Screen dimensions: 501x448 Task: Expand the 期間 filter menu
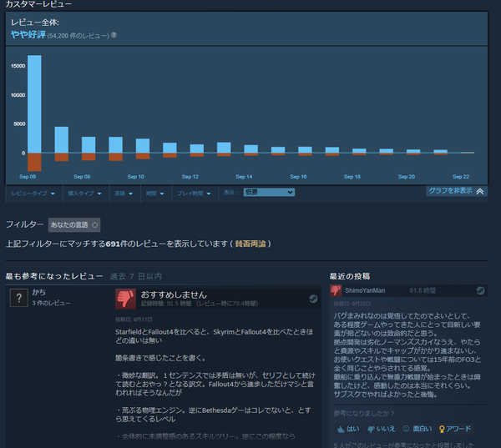coord(155,194)
